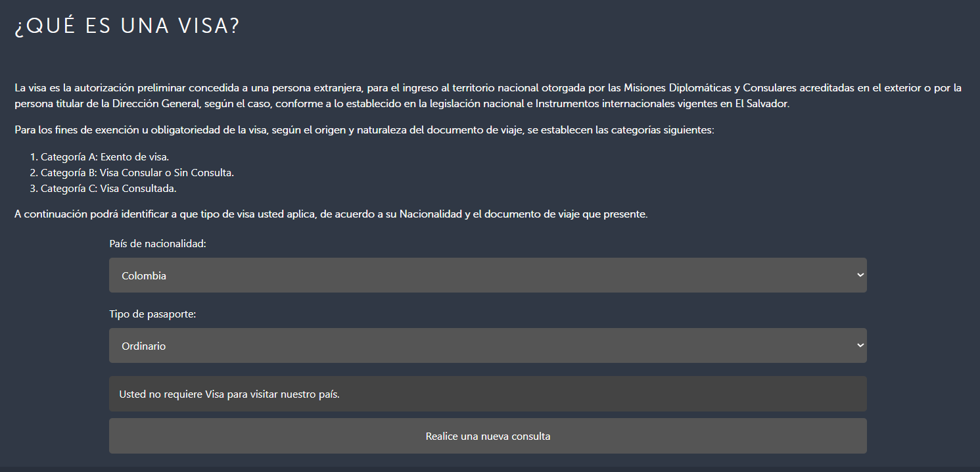Click the 'Tipo de pasaporte:' field label
This screenshot has height=472, width=980.
tap(152, 314)
